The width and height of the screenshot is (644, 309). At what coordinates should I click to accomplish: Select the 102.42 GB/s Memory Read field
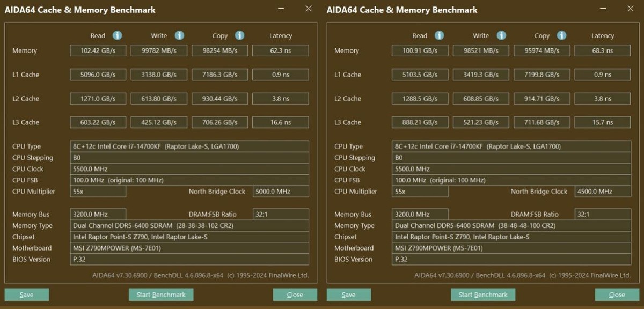point(98,50)
